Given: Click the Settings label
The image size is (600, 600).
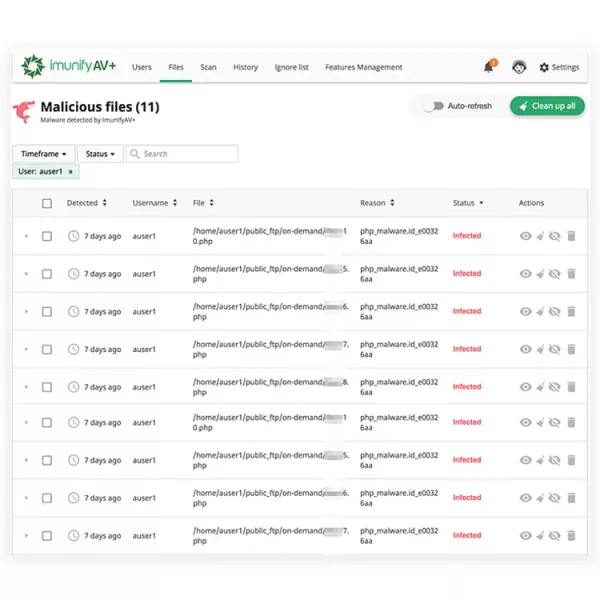Looking at the screenshot, I should pos(565,67).
